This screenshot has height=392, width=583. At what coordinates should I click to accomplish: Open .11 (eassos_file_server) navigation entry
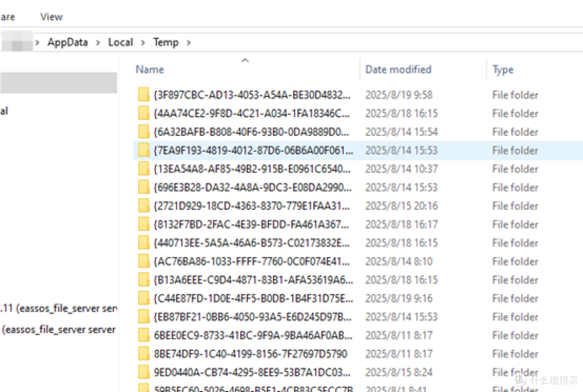(58, 308)
